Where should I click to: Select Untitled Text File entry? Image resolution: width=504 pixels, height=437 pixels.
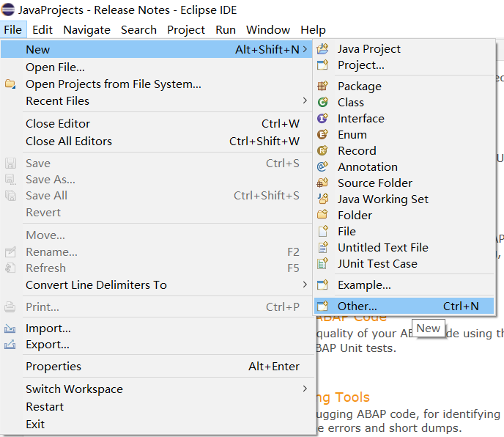(x=404, y=247)
